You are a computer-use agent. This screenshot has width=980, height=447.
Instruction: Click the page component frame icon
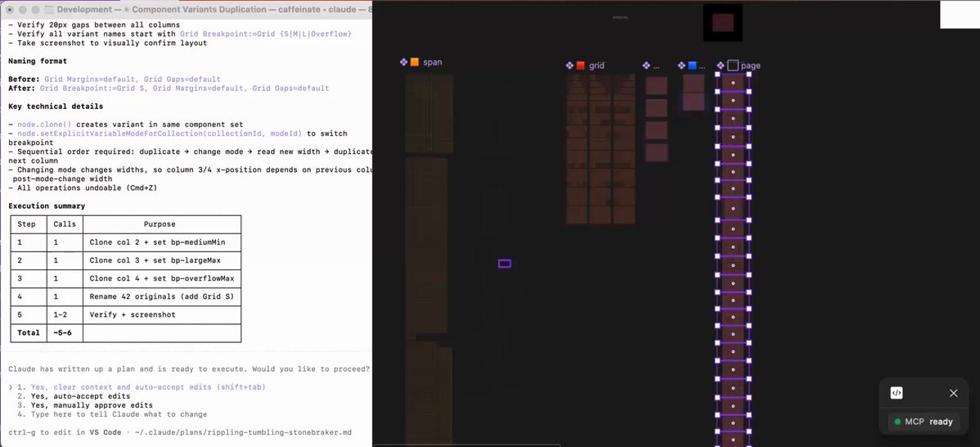(733, 65)
